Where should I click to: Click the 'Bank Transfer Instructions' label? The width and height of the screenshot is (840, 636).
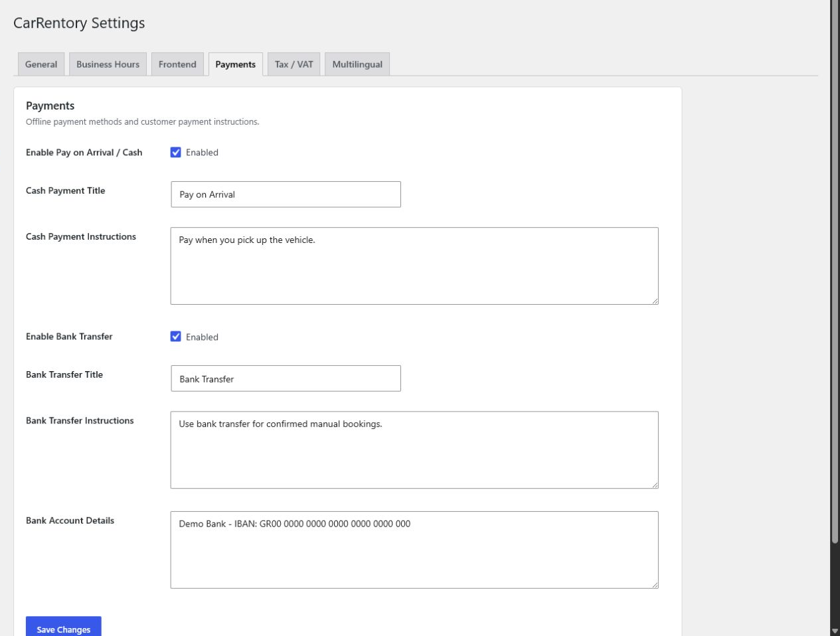(x=80, y=420)
